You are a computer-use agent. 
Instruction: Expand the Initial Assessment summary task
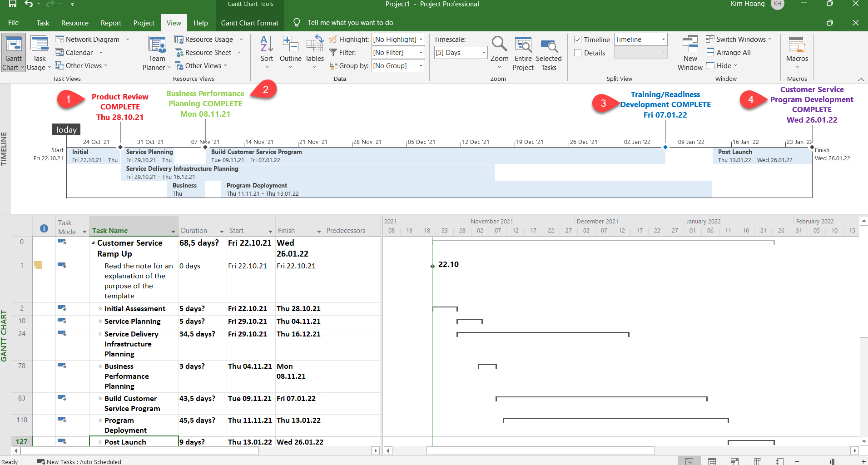100,309
